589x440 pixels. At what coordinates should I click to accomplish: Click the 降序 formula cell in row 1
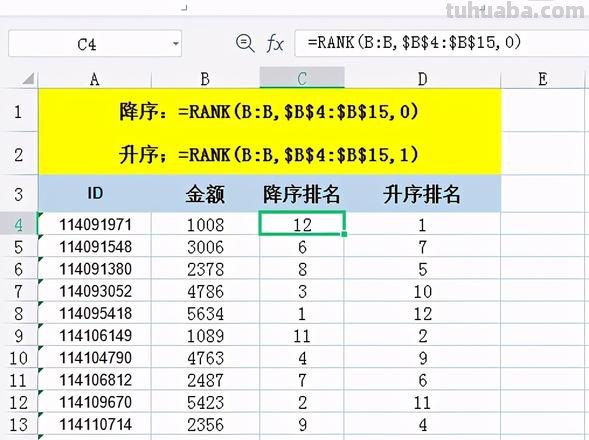pyautogui.click(x=270, y=110)
